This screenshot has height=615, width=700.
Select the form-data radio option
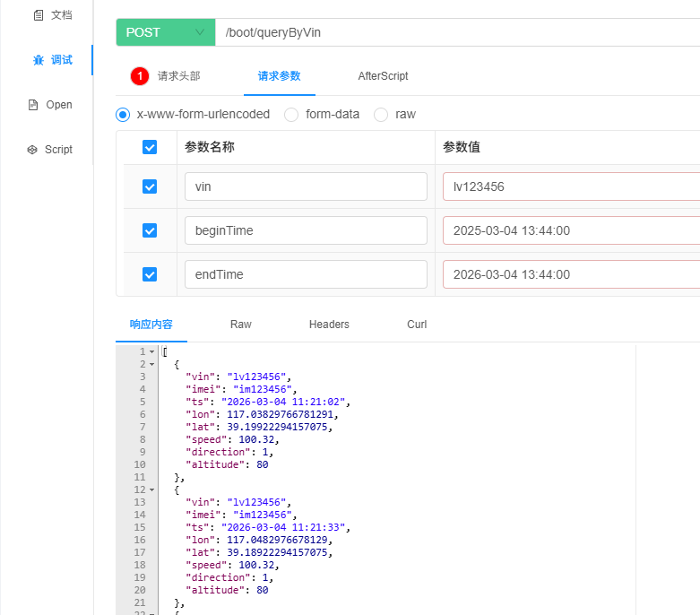click(x=291, y=115)
